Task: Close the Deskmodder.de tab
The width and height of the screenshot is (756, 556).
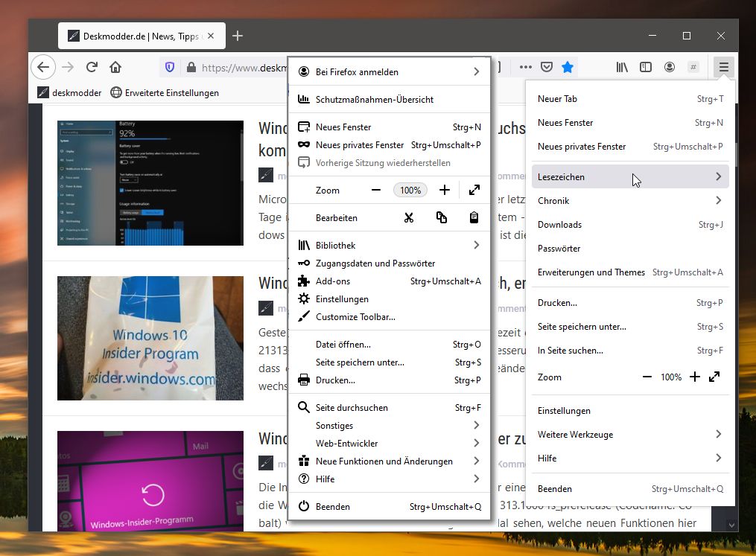Action: pyautogui.click(x=211, y=36)
